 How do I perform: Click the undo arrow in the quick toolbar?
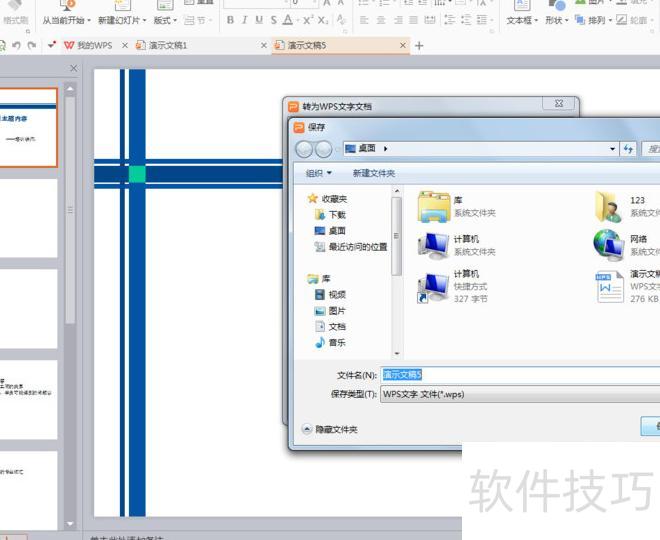point(16,45)
